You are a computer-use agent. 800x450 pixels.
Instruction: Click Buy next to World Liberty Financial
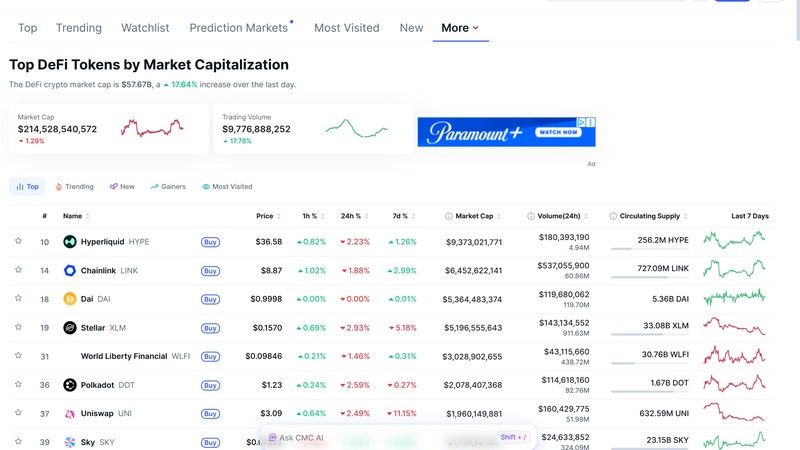(210, 357)
